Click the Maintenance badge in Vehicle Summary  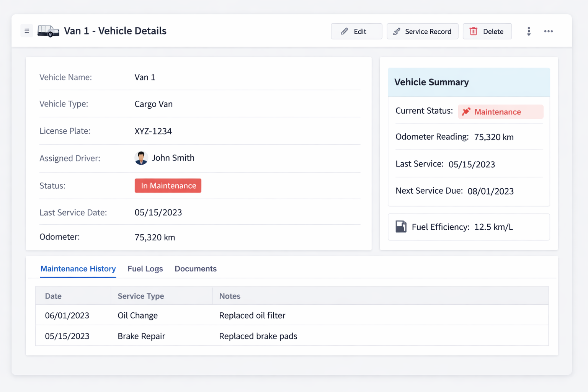pos(500,111)
